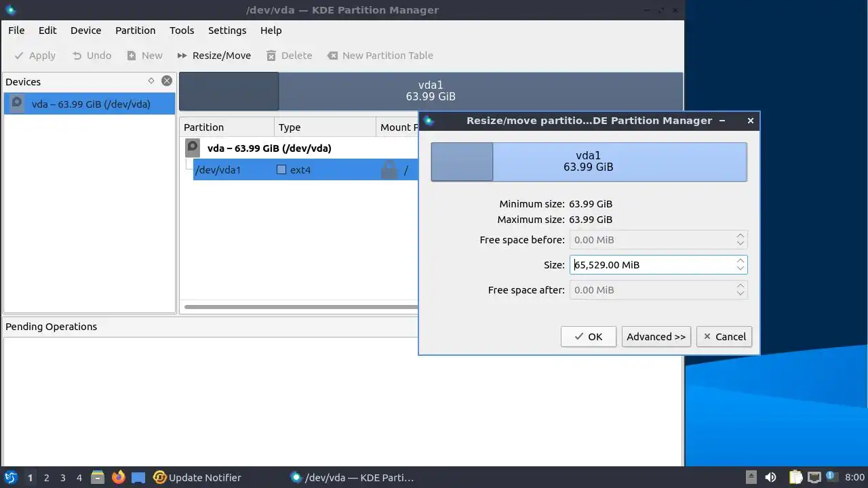
Task: Open the Edit menu
Action: click(47, 30)
